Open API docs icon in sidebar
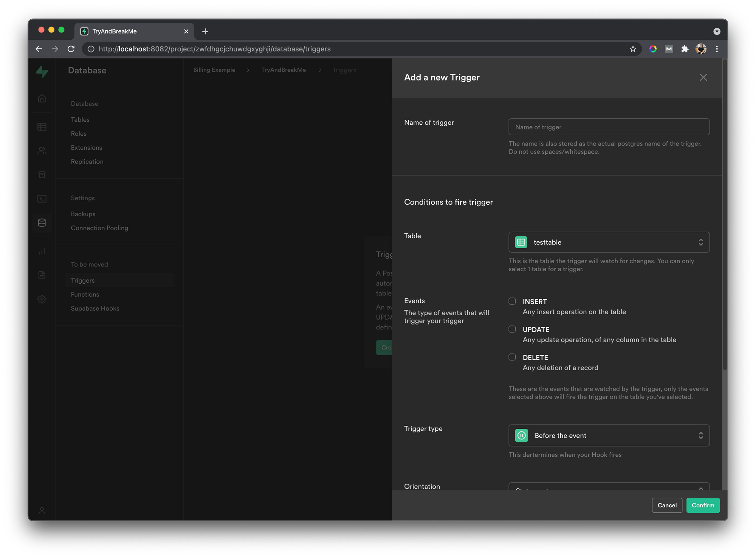The width and height of the screenshot is (756, 558). click(x=42, y=275)
